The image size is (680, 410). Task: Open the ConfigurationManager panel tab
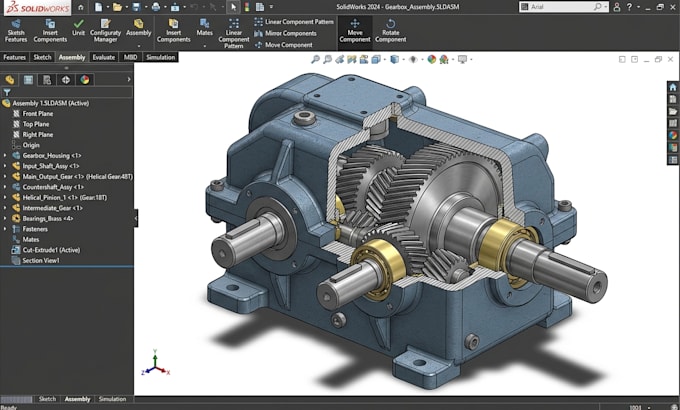click(47, 80)
